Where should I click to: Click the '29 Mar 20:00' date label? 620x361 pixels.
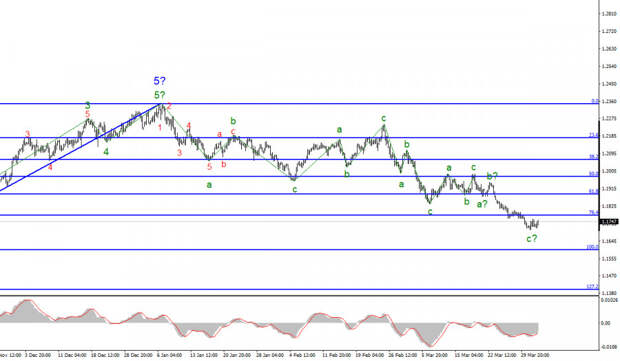(535, 355)
